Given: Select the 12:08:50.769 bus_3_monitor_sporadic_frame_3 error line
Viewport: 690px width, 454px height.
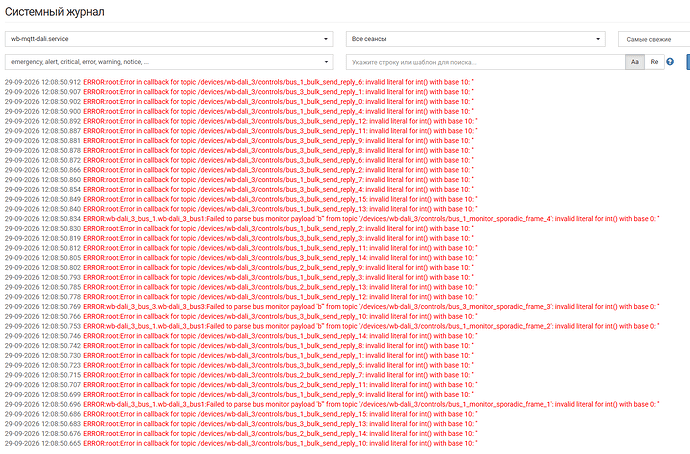Looking at the screenshot, I should point(332,307).
